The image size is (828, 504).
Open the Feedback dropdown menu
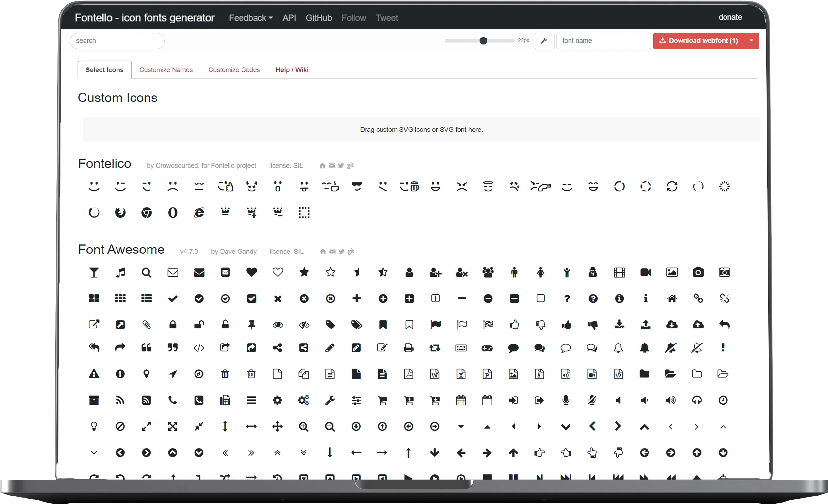point(250,18)
